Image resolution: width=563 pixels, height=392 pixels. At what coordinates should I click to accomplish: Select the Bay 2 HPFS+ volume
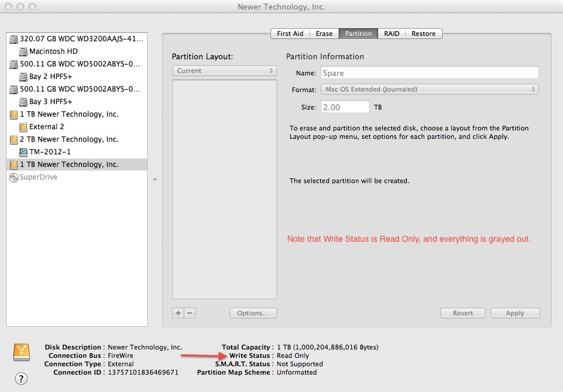tap(77, 77)
